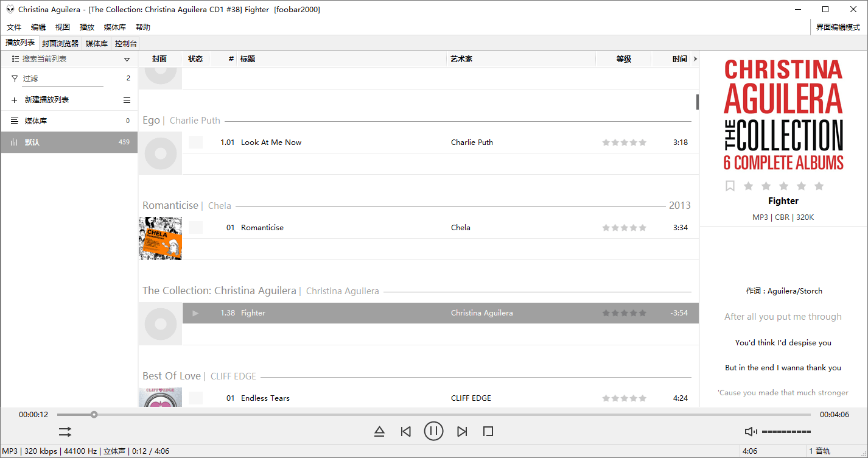Open the playlist hamburger menu beside 新建播放列表
This screenshot has height=458, width=868.
pos(127,100)
